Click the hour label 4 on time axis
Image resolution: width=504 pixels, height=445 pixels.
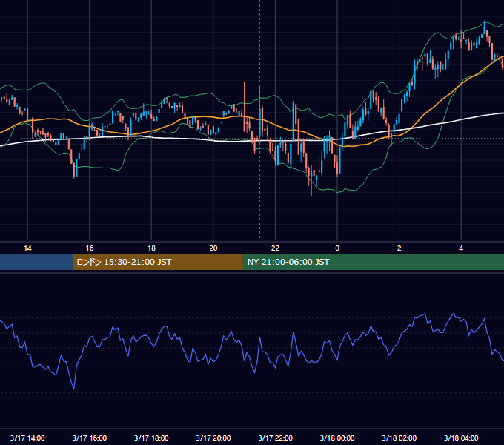[x=461, y=248]
